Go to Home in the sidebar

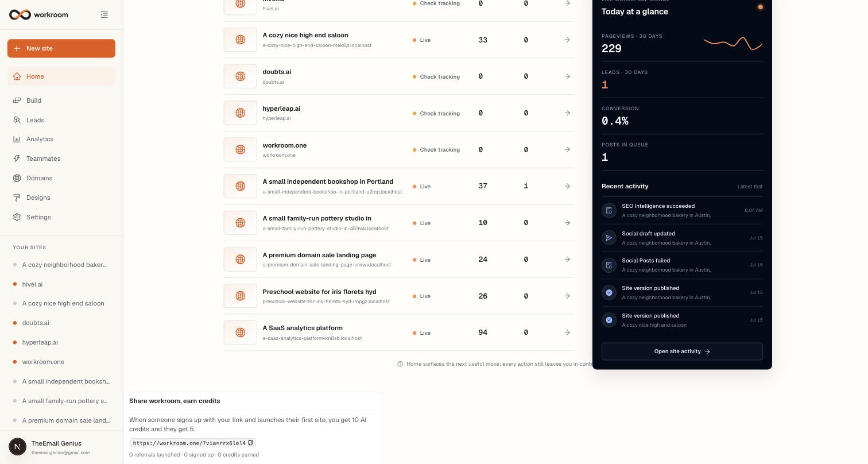click(x=61, y=76)
